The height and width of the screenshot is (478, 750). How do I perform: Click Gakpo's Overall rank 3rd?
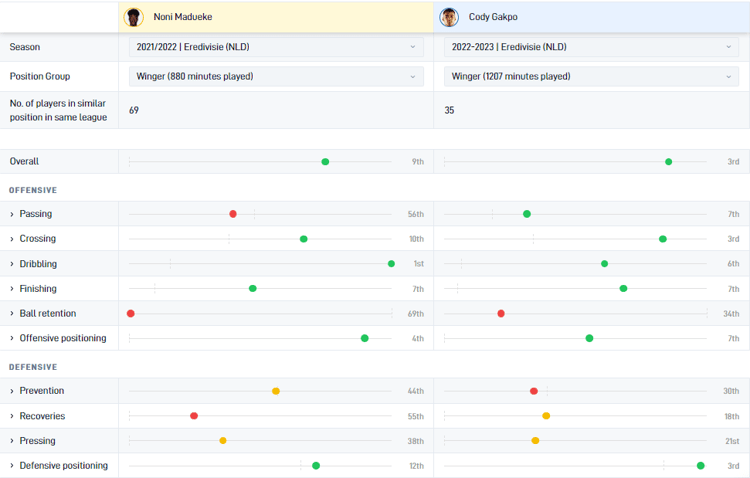[733, 162]
